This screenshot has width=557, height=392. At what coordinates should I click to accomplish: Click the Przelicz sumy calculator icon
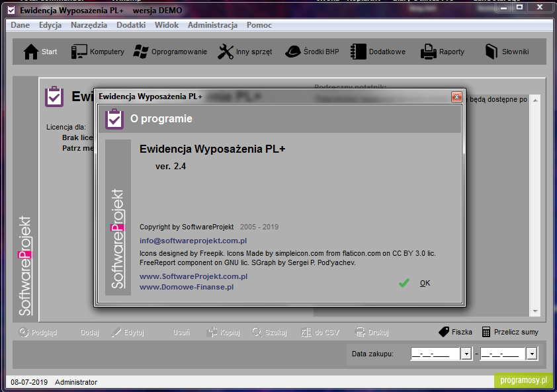[x=486, y=332]
